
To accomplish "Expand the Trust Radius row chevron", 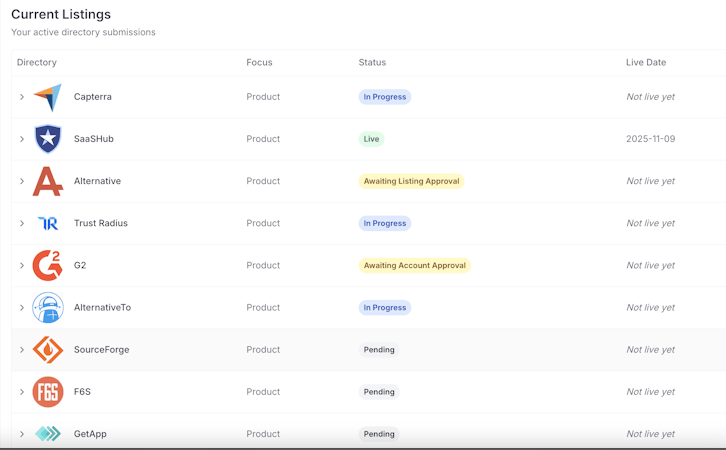I will pos(22,223).
